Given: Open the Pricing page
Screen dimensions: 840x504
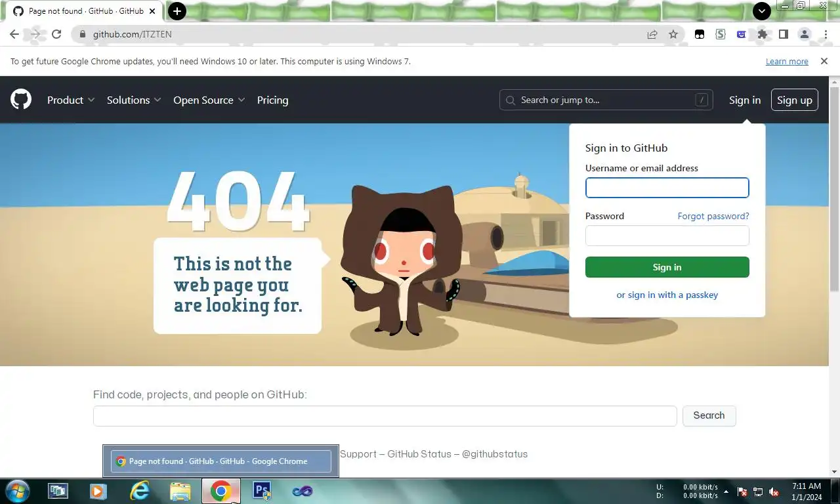Looking at the screenshot, I should click(x=272, y=100).
